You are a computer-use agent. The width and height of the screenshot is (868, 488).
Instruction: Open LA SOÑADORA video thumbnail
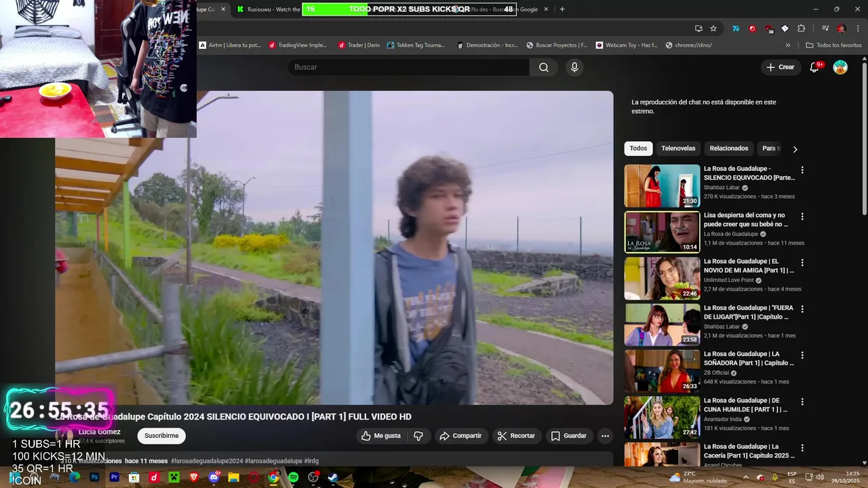pyautogui.click(x=662, y=371)
